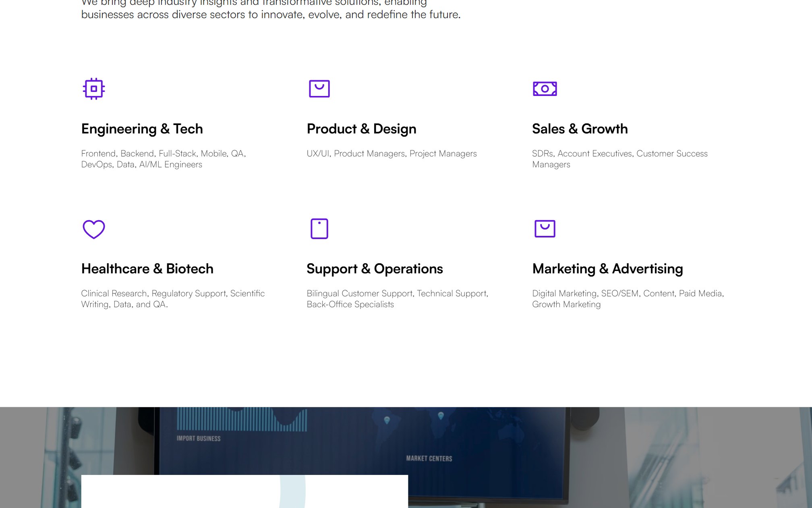Select the Healthcare & Biotech heading
812x508 pixels.
click(x=147, y=269)
